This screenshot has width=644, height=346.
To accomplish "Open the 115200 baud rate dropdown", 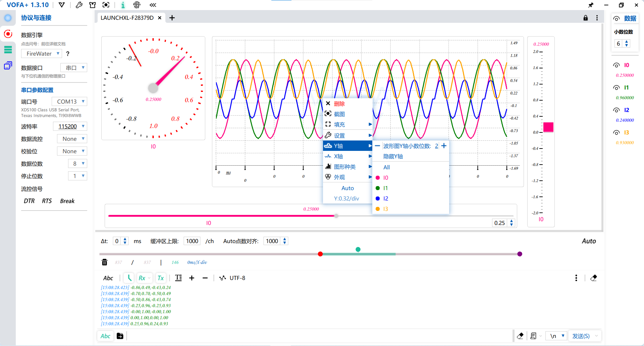I will (70, 126).
